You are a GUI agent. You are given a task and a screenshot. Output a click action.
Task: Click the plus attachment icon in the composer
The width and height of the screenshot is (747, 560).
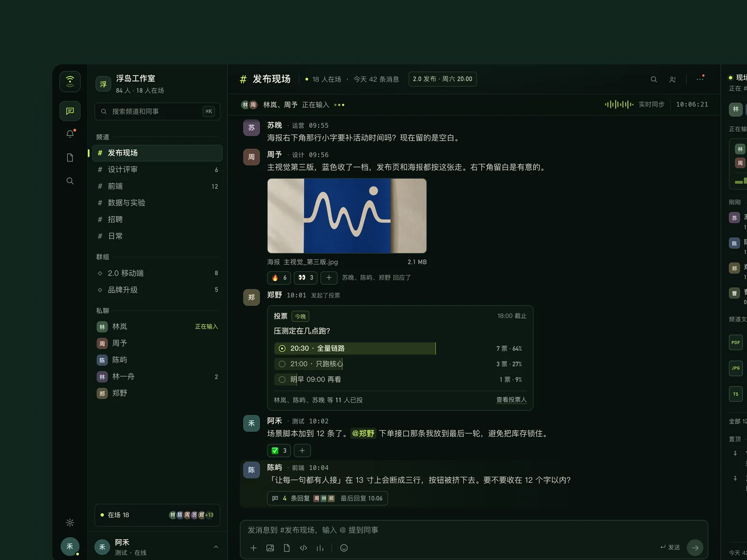click(254, 548)
